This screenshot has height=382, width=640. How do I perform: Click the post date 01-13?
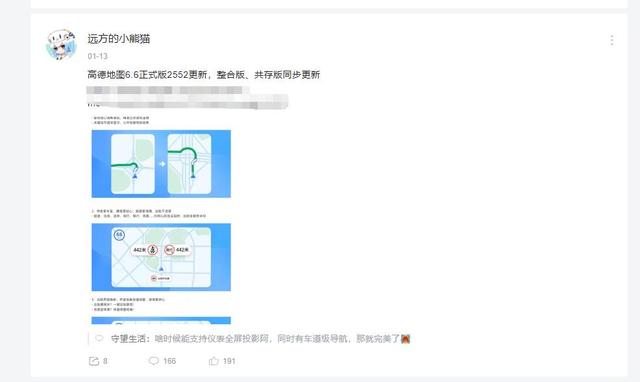tap(98, 56)
